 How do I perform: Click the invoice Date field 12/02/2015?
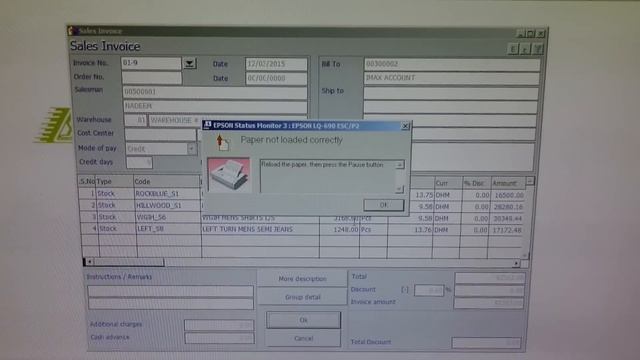[x=276, y=64]
